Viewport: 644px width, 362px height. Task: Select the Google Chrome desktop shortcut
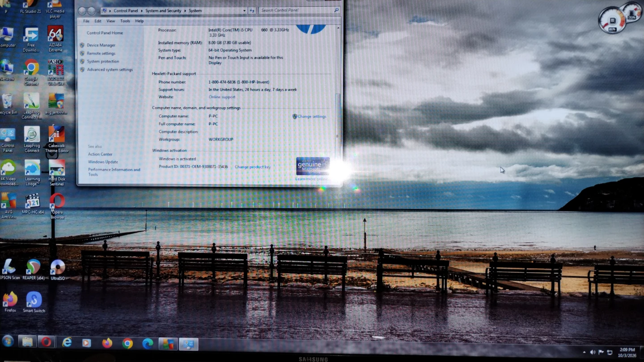(x=31, y=72)
